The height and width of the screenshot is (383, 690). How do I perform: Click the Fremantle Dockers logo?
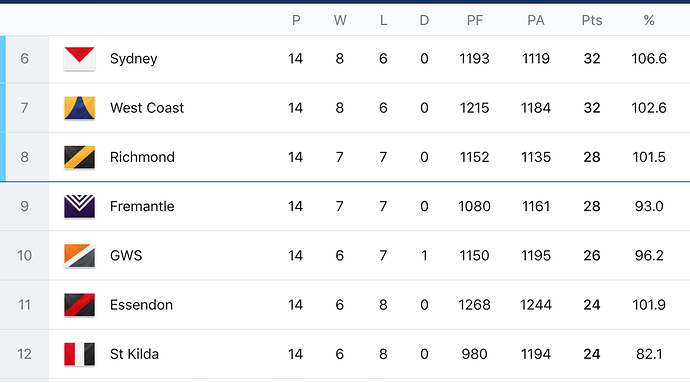point(79,206)
